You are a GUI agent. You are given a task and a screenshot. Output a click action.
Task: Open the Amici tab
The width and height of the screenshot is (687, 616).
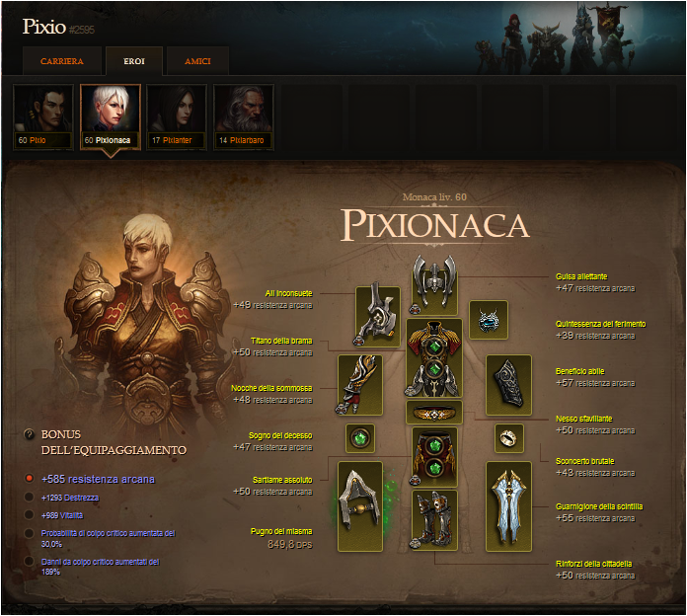pos(197,61)
